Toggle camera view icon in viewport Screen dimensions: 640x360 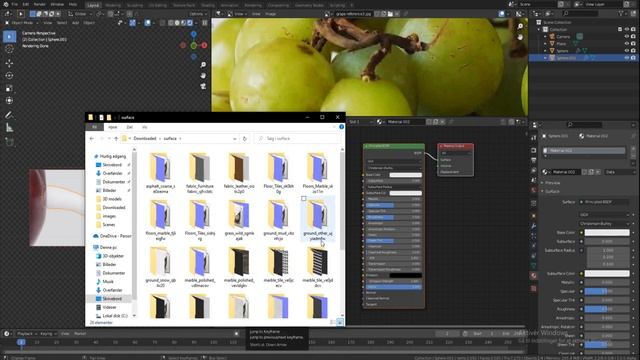pos(203,86)
